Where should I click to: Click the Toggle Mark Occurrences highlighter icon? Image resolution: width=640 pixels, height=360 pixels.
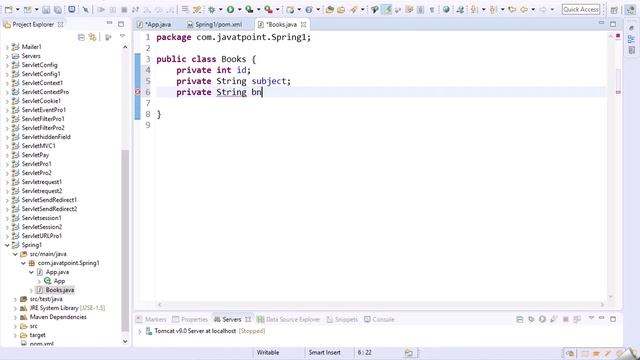click(x=386, y=9)
